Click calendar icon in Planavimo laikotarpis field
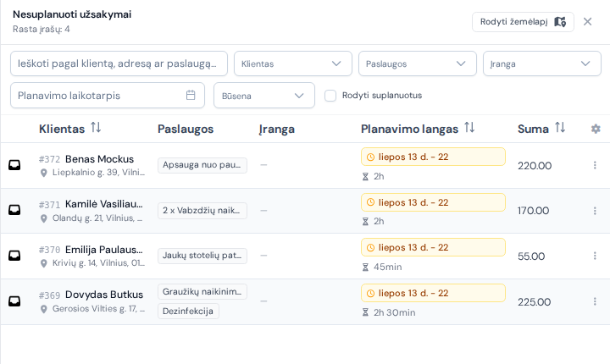610x364 pixels. pos(191,95)
